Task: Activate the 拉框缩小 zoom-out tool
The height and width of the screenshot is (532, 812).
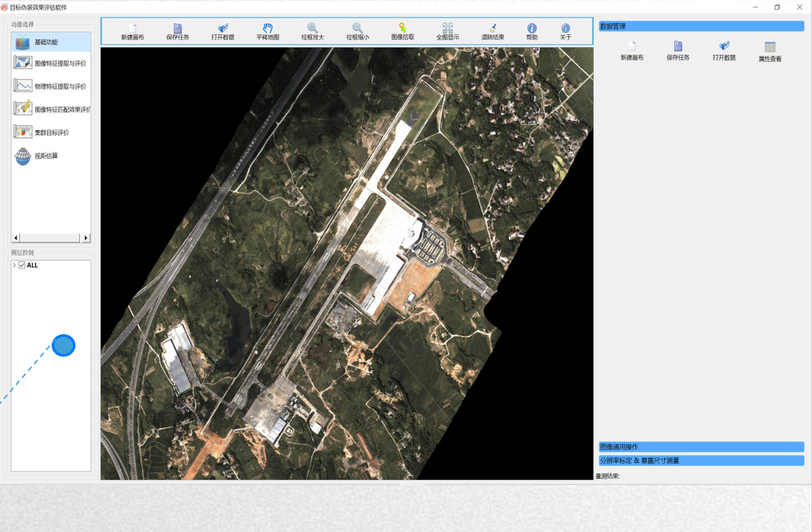Action: tap(357, 32)
